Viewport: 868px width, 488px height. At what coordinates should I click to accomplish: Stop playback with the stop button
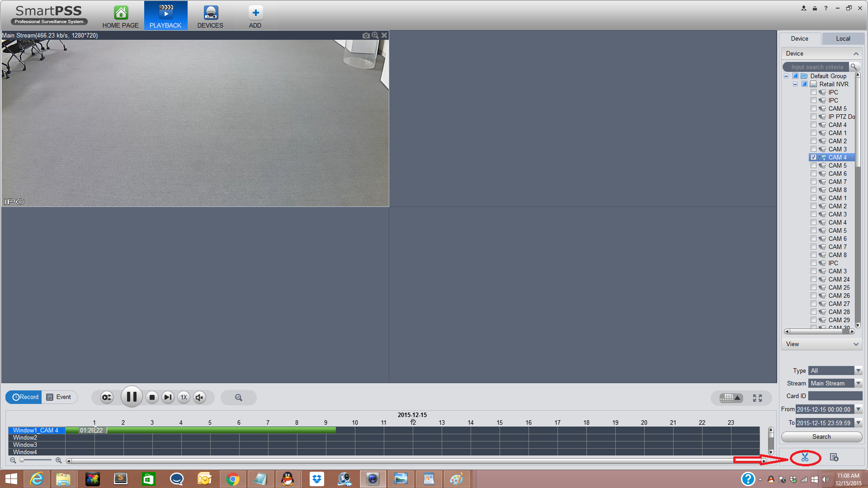pos(152,398)
